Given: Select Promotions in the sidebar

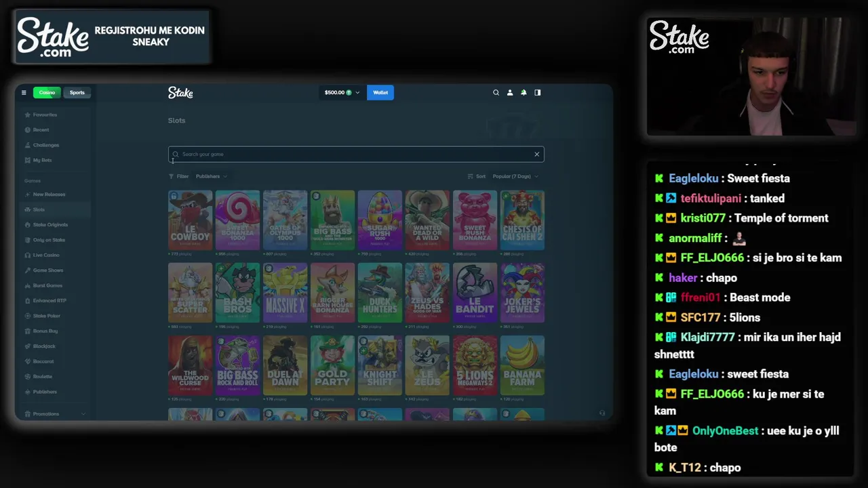Looking at the screenshot, I should [46, 414].
